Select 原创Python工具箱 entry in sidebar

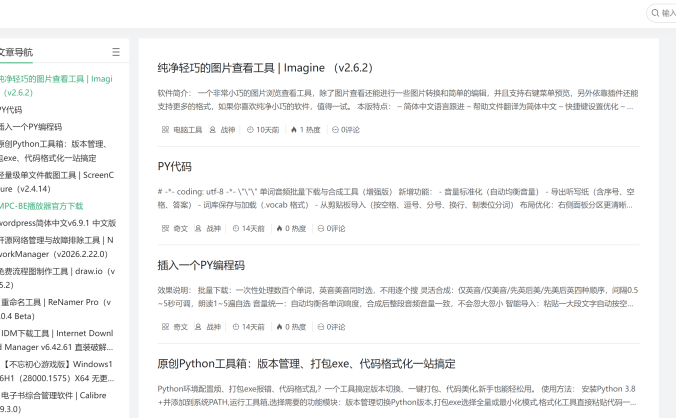click(x=54, y=151)
